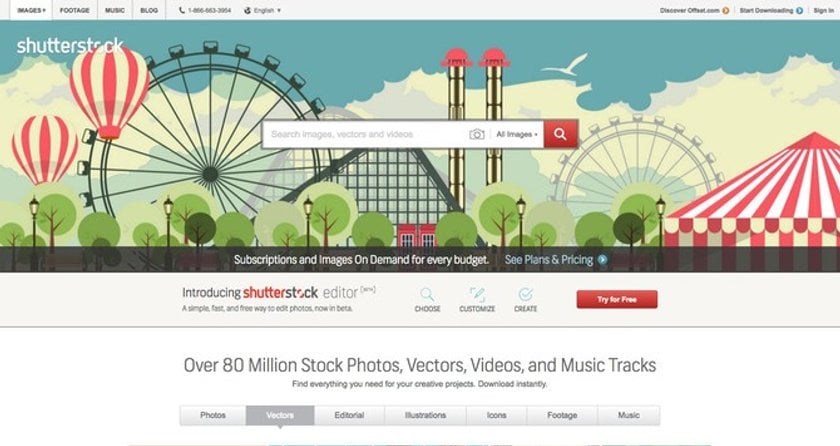Click Discover Offset.com link
This screenshot has width=840, height=446.
689,10
